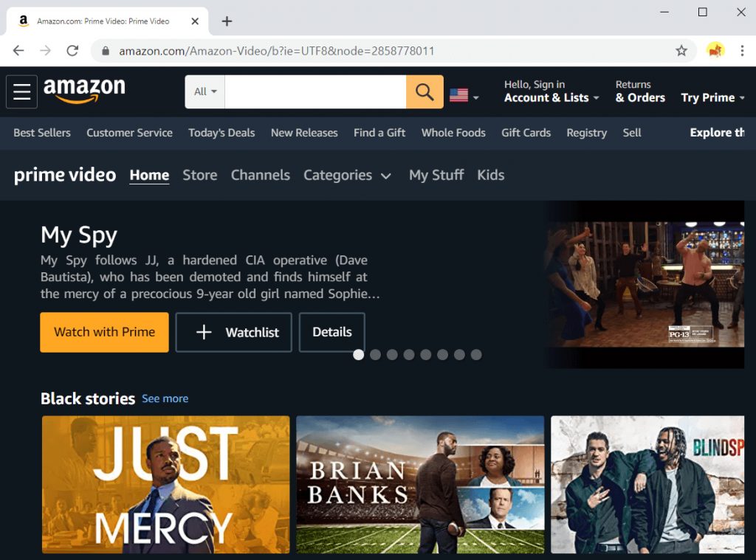The height and width of the screenshot is (560, 756).
Task: Bookmark this page with the star icon
Action: pyautogui.click(x=681, y=51)
